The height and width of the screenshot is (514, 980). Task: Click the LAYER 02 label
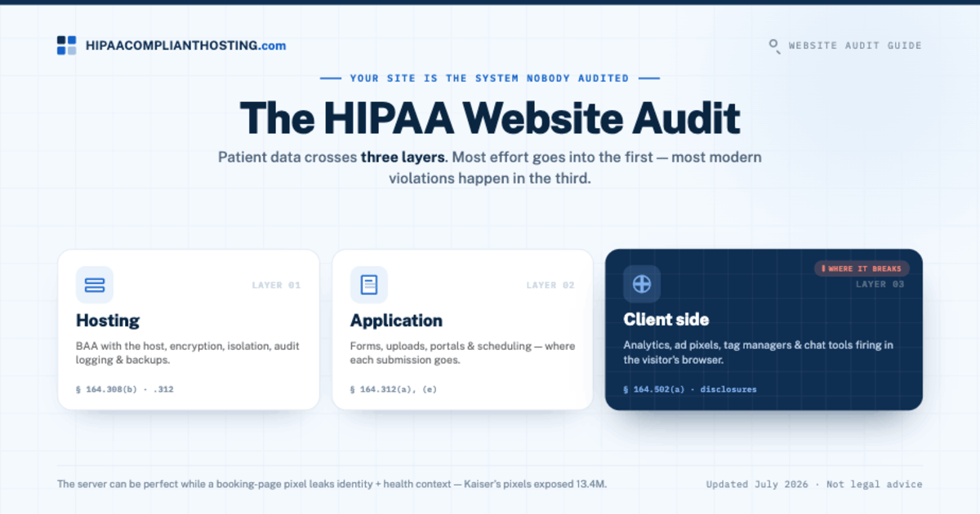click(550, 286)
